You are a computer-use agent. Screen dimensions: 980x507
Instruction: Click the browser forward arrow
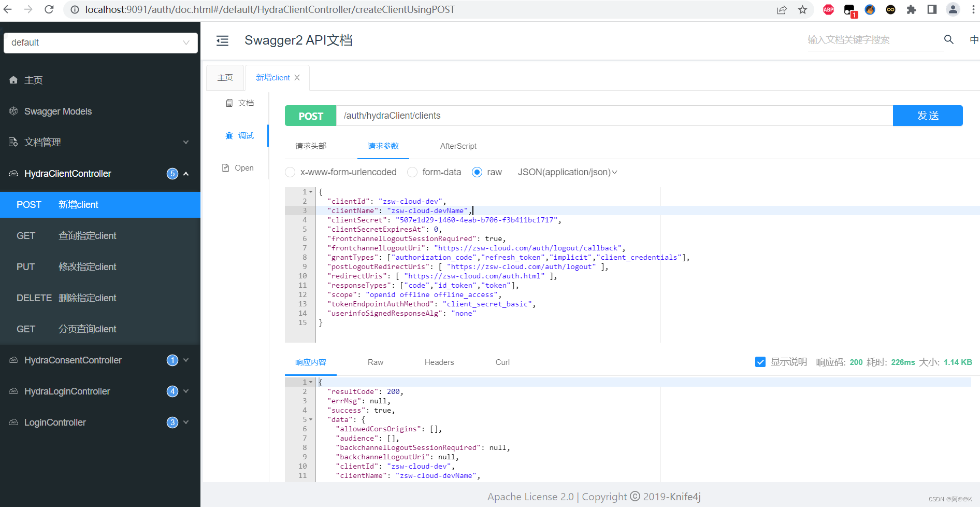point(28,9)
